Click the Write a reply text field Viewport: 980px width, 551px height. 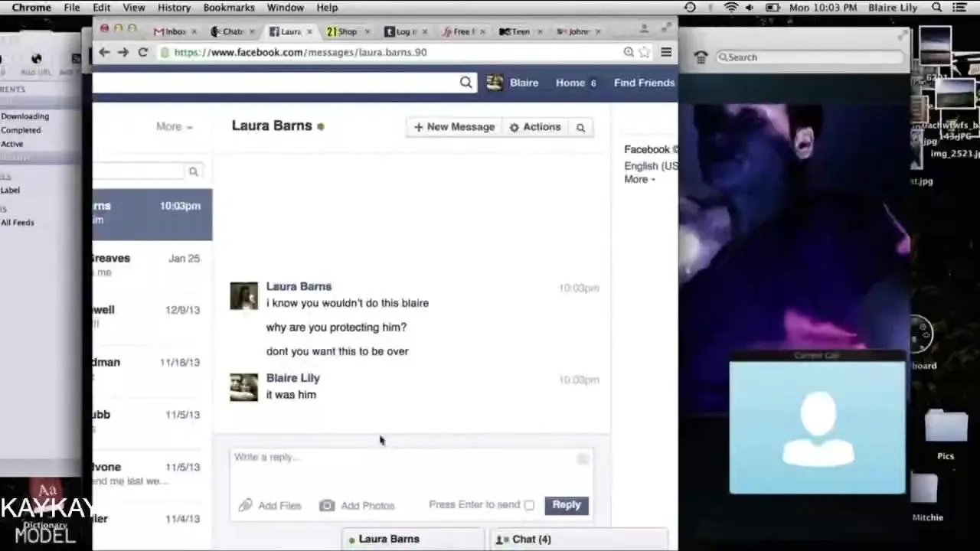click(x=412, y=468)
